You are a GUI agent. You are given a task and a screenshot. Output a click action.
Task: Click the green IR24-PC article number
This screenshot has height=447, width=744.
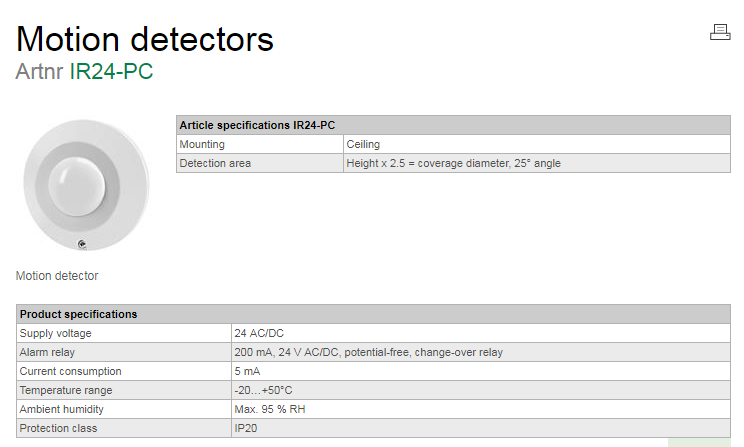pyautogui.click(x=111, y=72)
